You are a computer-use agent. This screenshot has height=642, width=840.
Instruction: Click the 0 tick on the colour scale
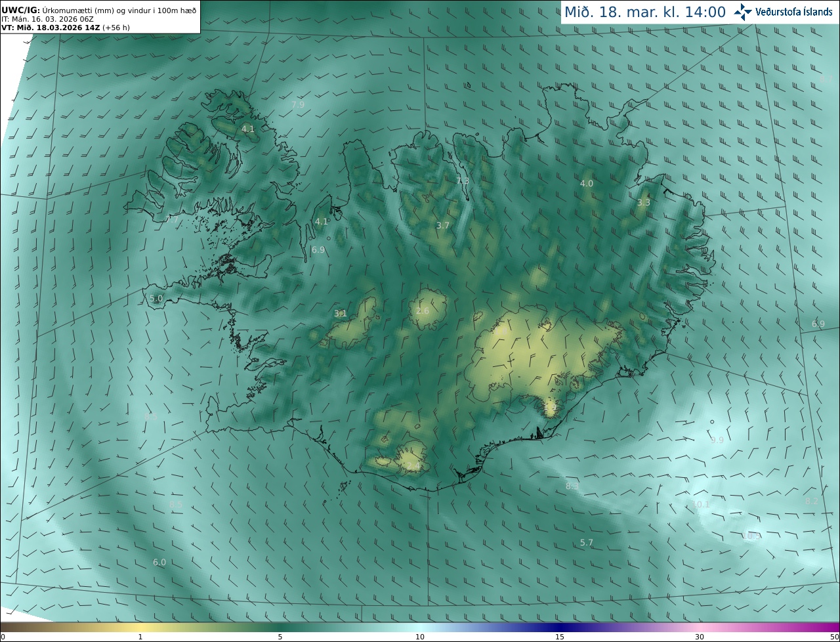tap(3, 637)
